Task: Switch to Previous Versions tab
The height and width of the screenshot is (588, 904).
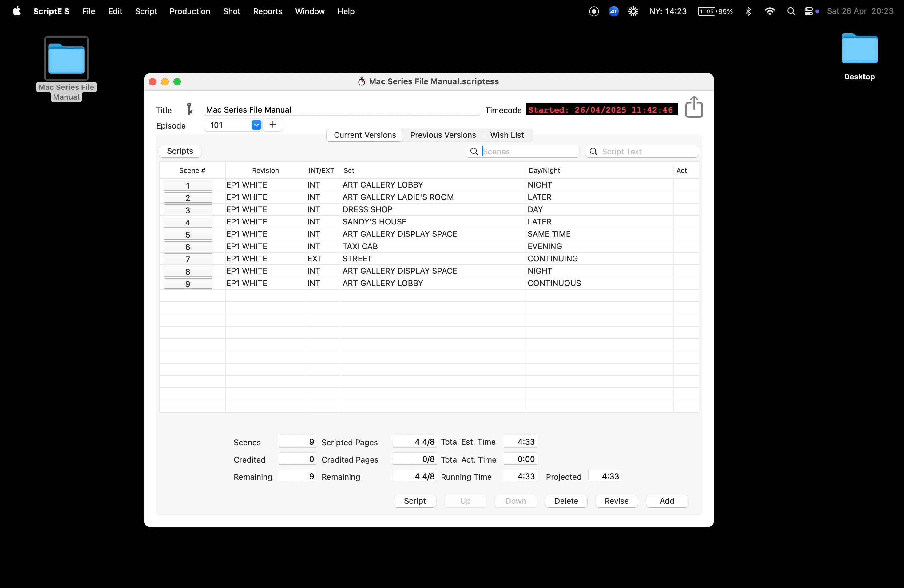Action: (442, 135)
